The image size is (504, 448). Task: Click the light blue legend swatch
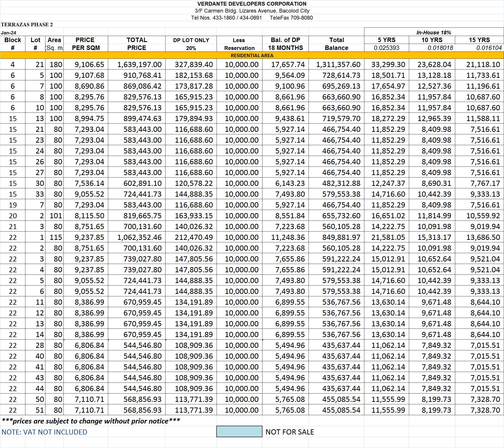tap(239, 432)
